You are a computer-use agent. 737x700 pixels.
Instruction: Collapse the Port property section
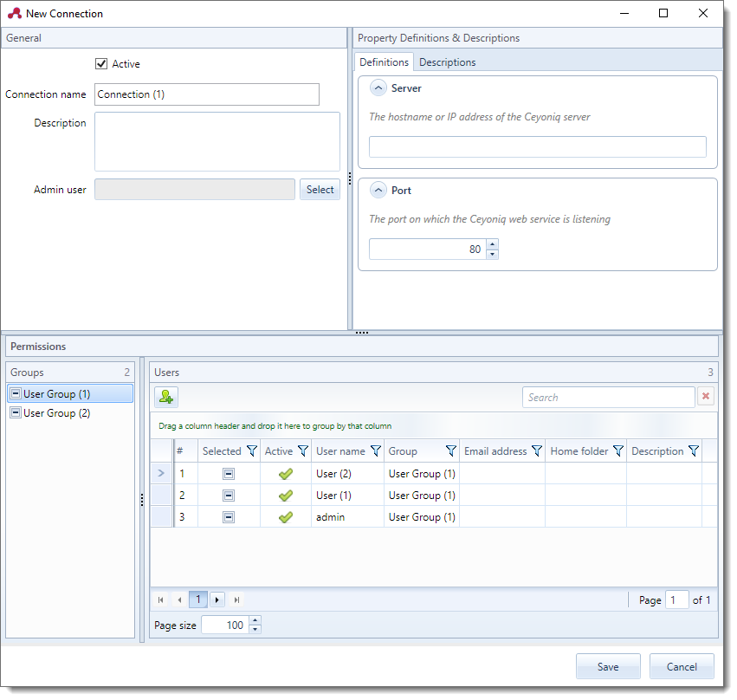click(x=378, y=190)
